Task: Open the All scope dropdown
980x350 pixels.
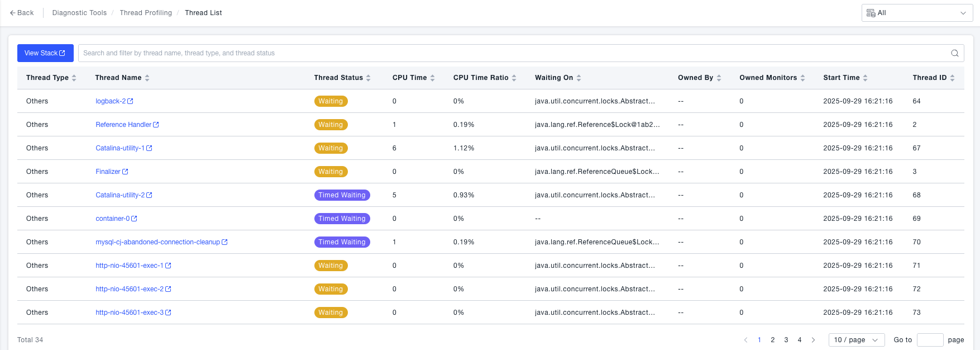Action: [917, 13]
